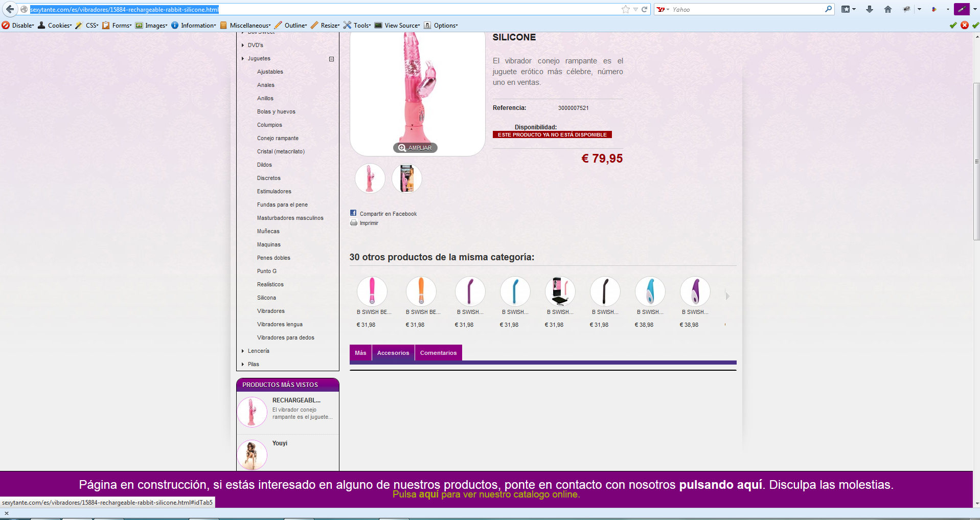This screenshot has width=980, height=520.
Task: Click the multicolor dots extension icon
Action: 934,9
